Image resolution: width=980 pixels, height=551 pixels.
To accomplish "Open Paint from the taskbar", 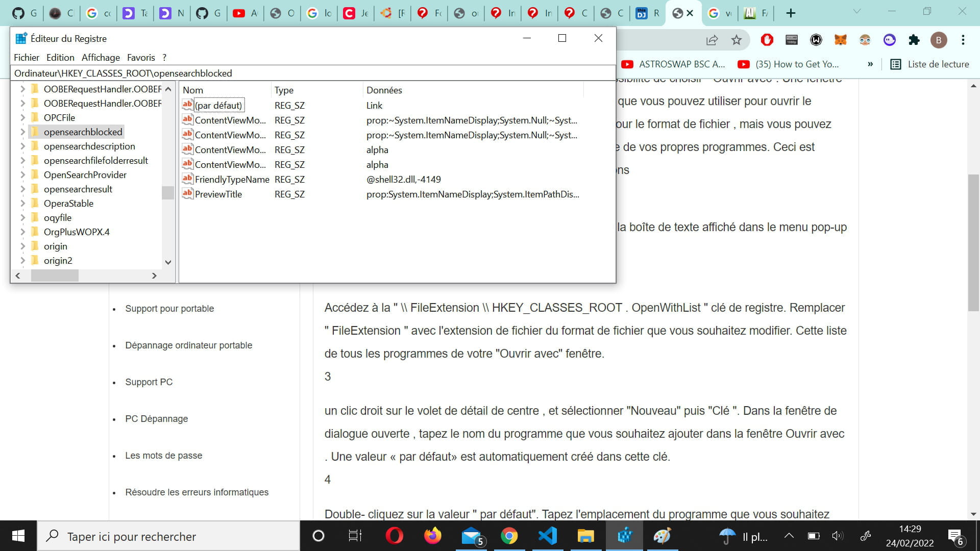I will tap(662, 536).
